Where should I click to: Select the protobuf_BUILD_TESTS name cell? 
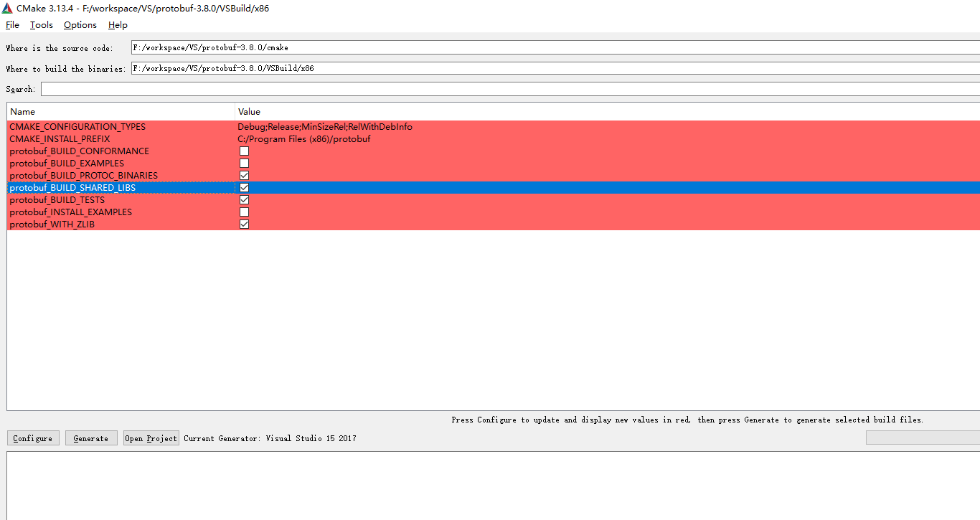(x=121, y=200)
